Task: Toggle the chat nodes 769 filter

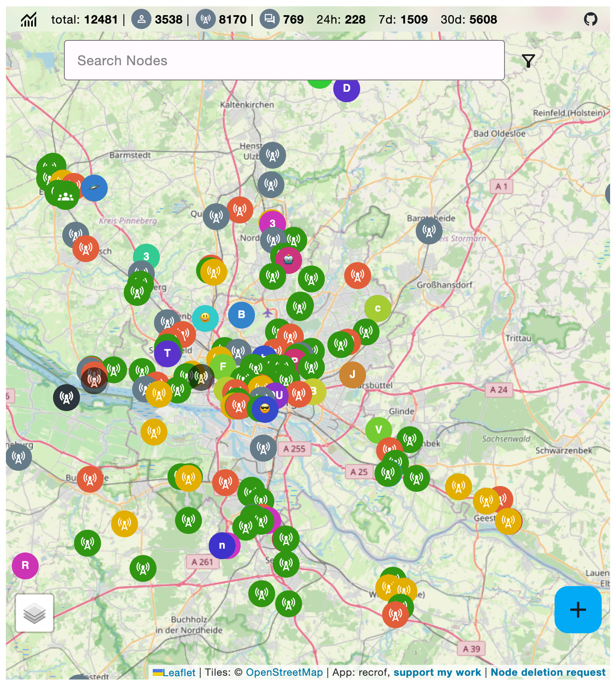Action: coord(269,19)
